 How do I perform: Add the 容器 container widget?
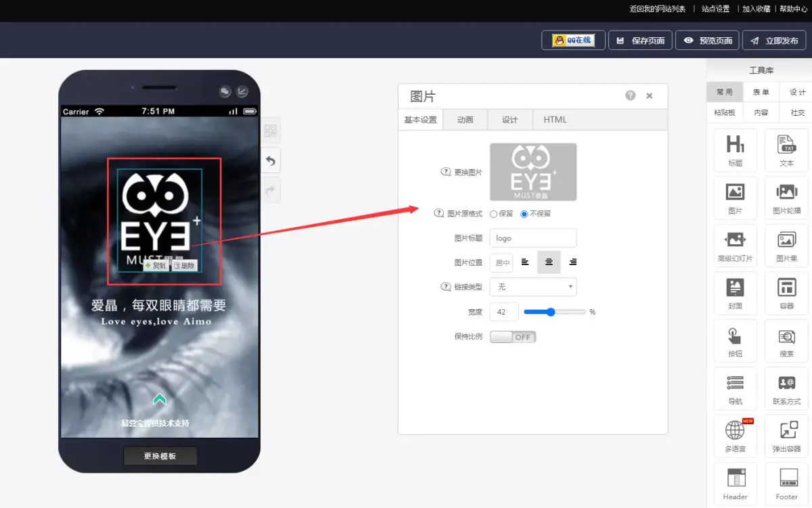click(x=786, y=293)
